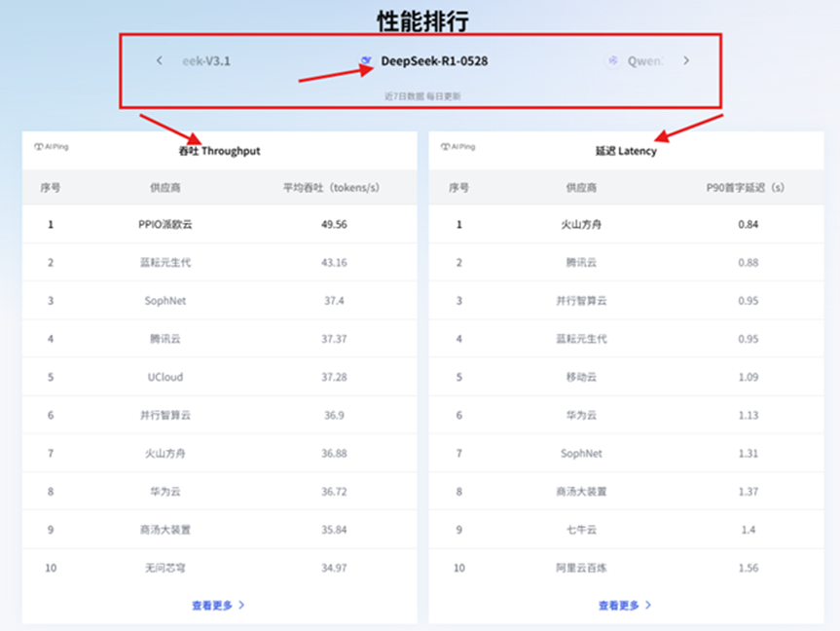Click the 供应商 header in Throughput table
840x631 pixels.
165,188
